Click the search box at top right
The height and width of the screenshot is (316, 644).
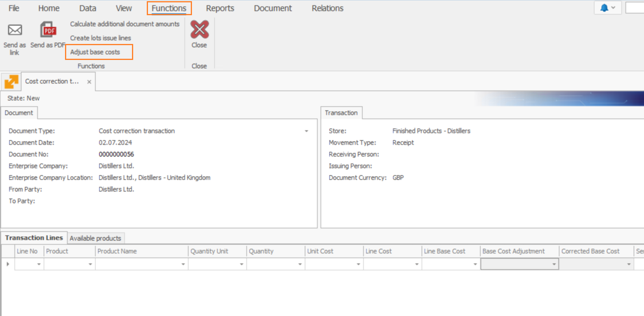pos(635,8)
